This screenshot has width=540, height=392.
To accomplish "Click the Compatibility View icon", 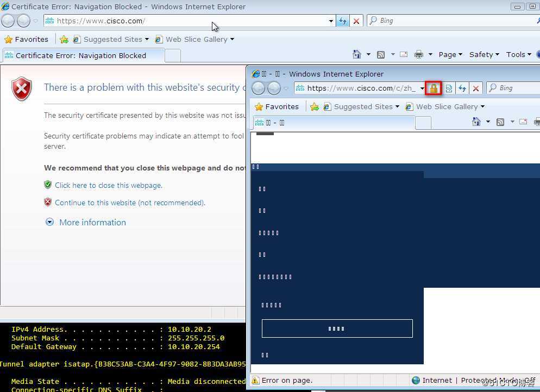I will tap(449, 88).
